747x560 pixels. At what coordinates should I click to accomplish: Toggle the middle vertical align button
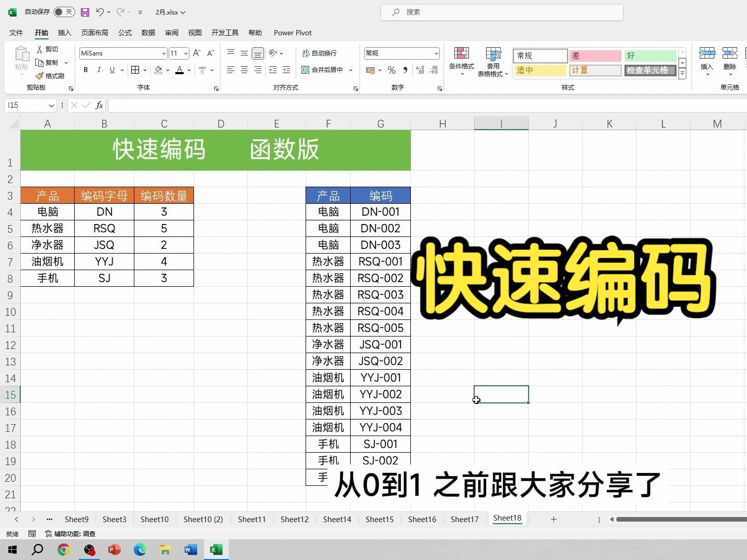click(244, 53)
